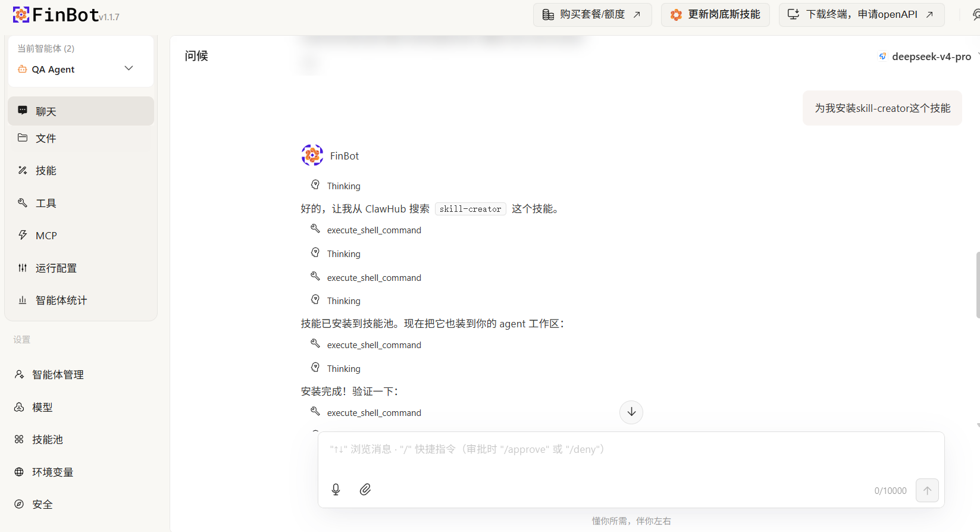This screenshot has height=532, width=980.
Task: Open the 工具 tools page
Action: (x=81, y=203)
